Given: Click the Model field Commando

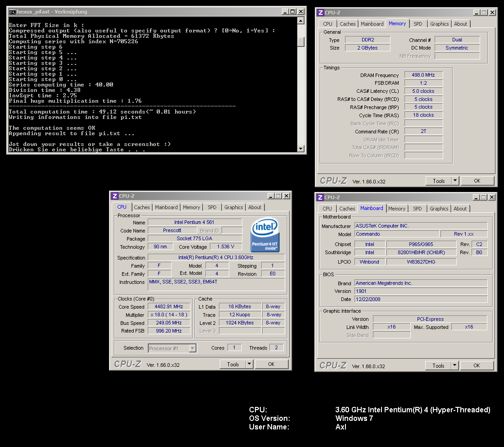Looking at the screenshot, I should [x=397, y=234].
